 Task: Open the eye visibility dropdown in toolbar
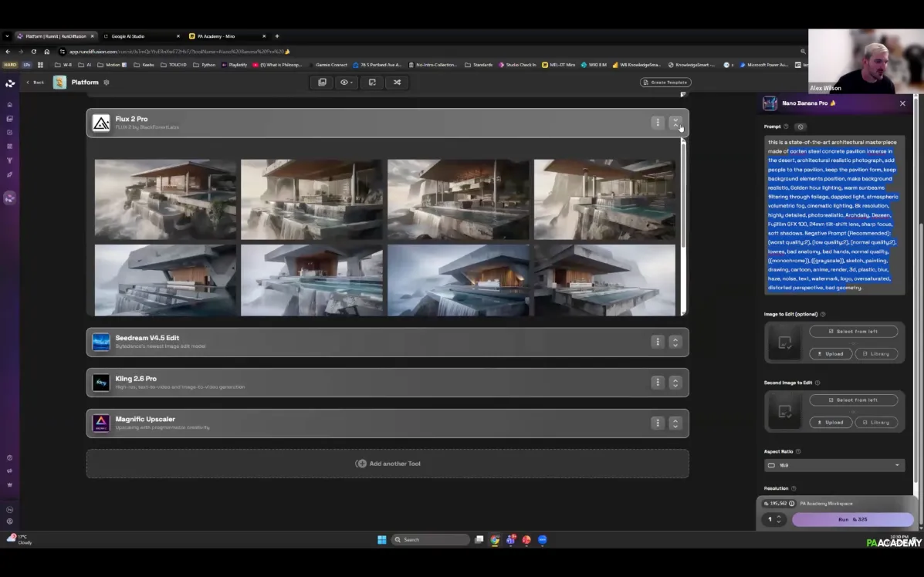pos(347,83)
